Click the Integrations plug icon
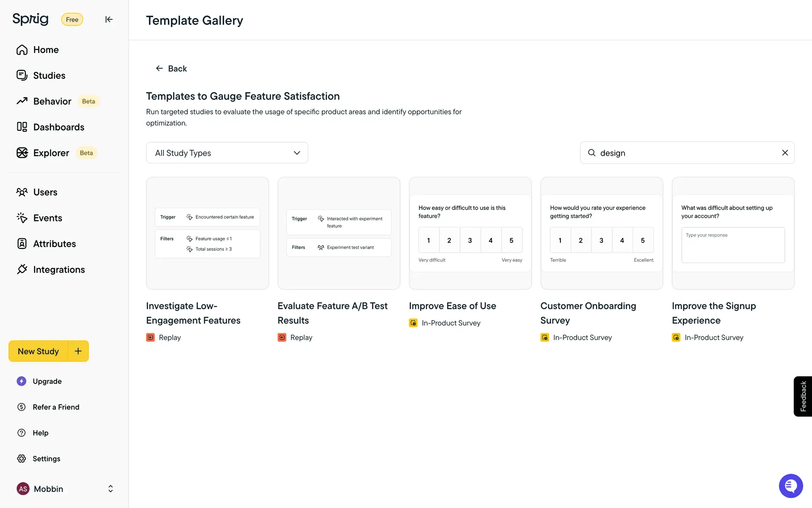 (22, 270)
